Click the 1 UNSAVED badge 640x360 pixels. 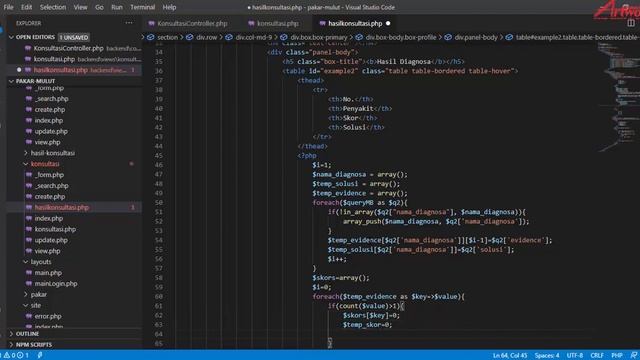[x=74, y=37]
